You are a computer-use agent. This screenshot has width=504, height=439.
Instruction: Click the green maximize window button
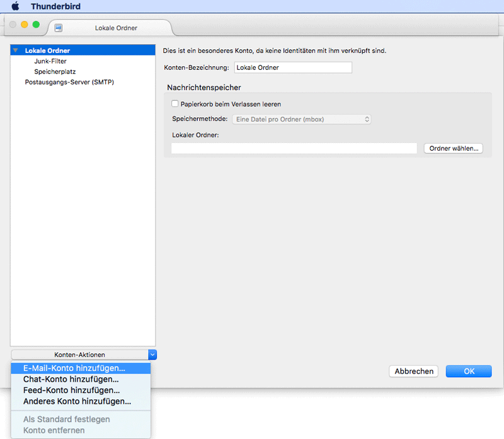click(x=36, y=25)
